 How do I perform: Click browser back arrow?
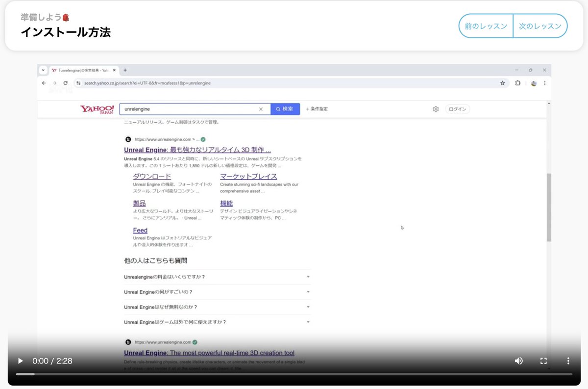point(44,83)
